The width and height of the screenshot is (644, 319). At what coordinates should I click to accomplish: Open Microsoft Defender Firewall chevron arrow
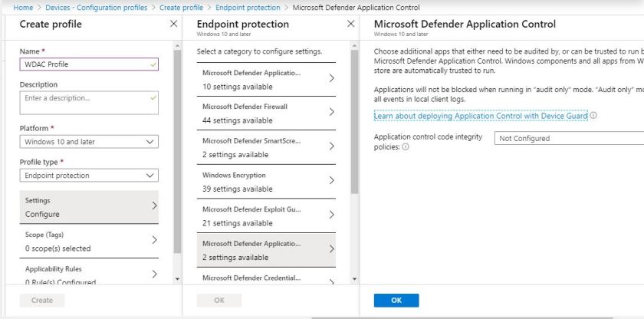point(331,112)
